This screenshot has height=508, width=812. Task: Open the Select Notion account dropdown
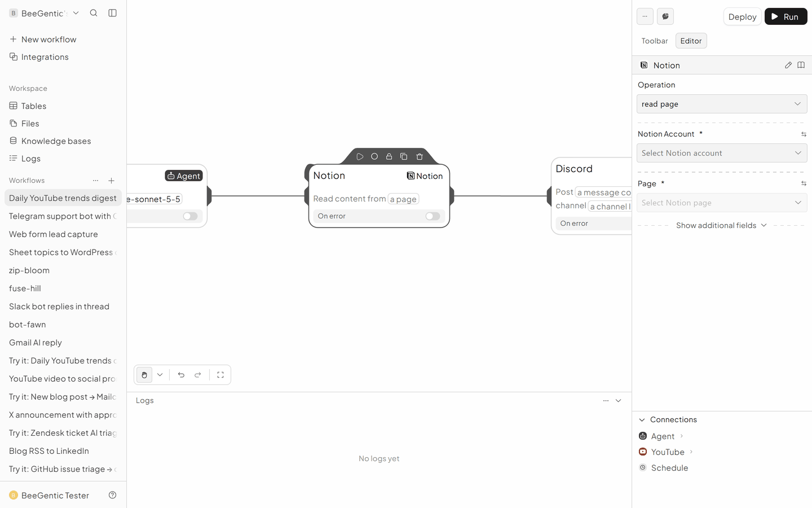pyautogui.click(x=722, y=153)
